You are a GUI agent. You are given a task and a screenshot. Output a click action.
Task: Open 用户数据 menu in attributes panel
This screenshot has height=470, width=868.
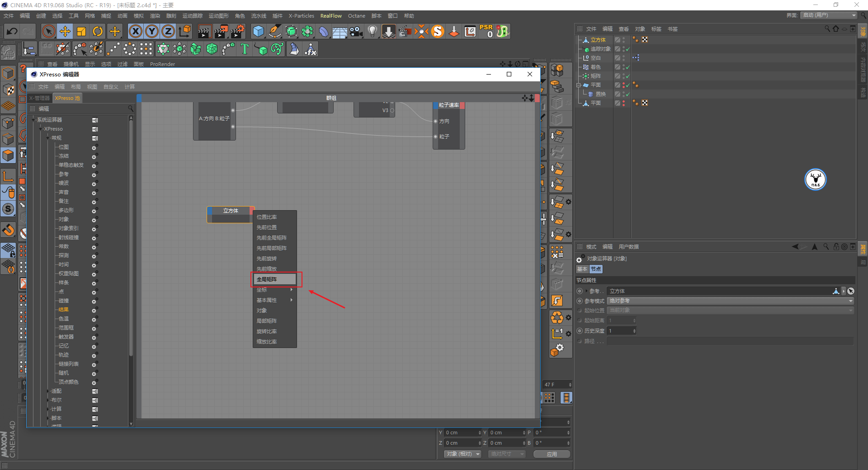(x=628, y=247)
